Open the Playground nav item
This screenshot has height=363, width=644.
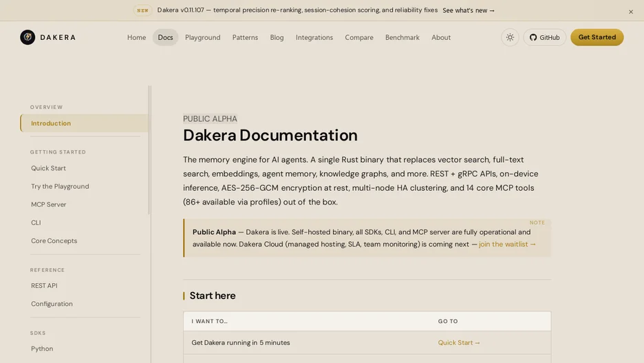point(202,37)
